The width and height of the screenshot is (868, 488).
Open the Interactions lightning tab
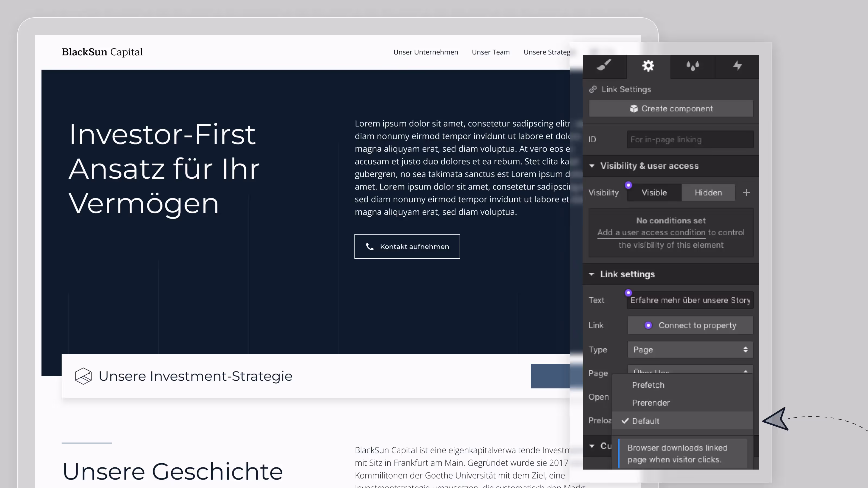coord(737,66)
